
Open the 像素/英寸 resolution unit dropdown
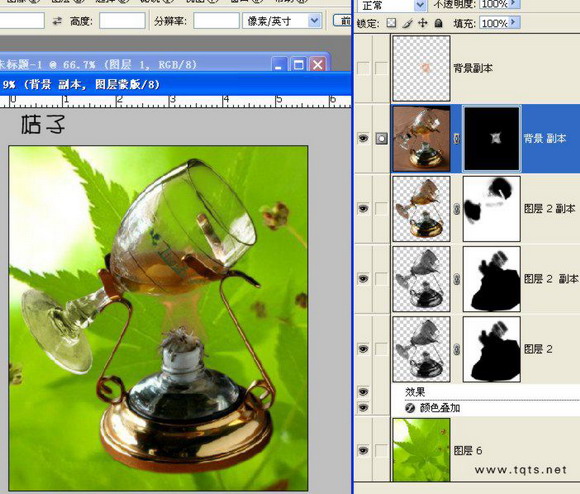click(x=314, y=21)
